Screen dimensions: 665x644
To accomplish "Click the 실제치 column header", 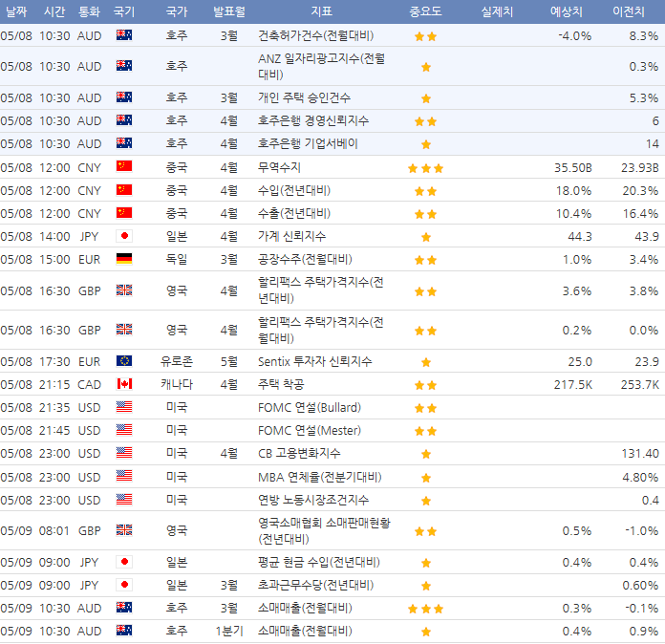I will point(497,11).
